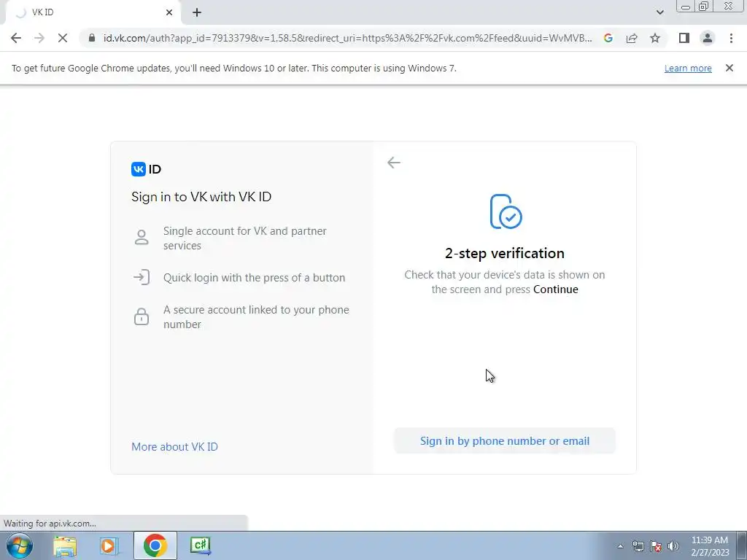Open the Windows Start menu

(20, 545)
